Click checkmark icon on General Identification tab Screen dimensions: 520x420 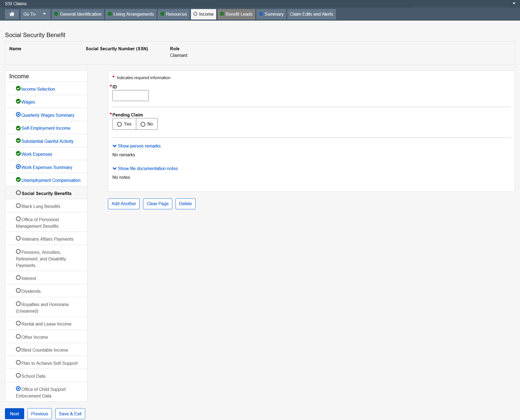[56, 14]
